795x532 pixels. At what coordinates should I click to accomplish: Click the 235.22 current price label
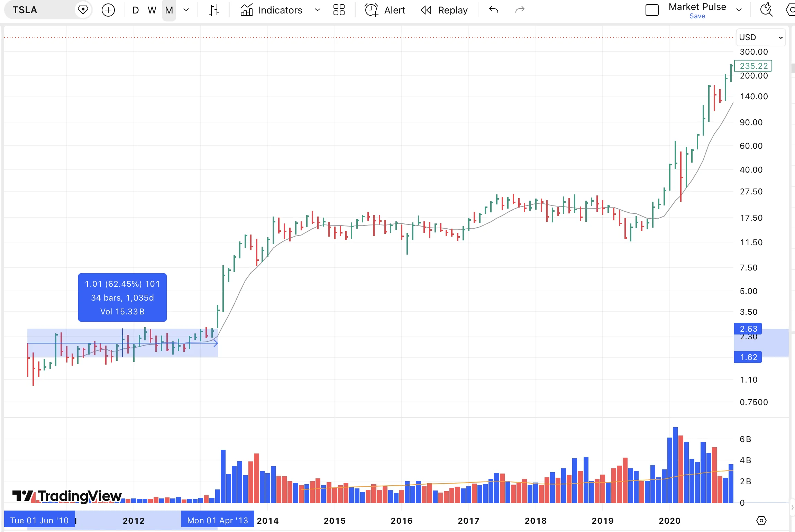click(x=753, y=66)
